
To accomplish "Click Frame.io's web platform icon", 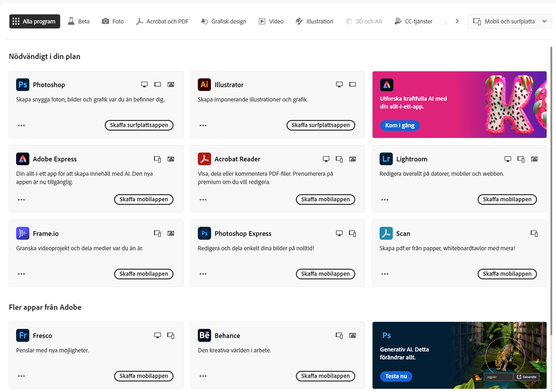I will click(171, 233).
